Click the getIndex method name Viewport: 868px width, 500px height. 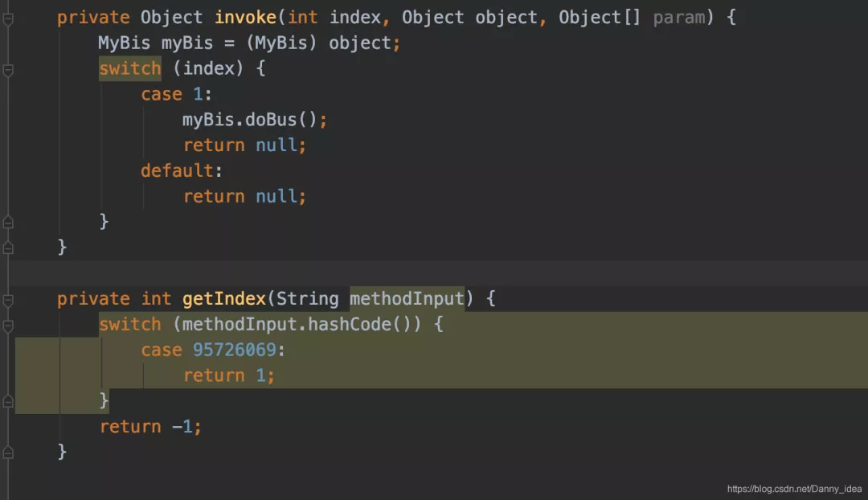tap(223, 299)
